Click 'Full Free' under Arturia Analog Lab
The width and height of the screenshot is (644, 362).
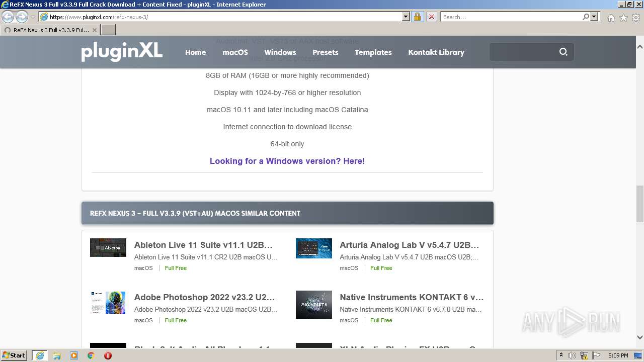(381, 268)
